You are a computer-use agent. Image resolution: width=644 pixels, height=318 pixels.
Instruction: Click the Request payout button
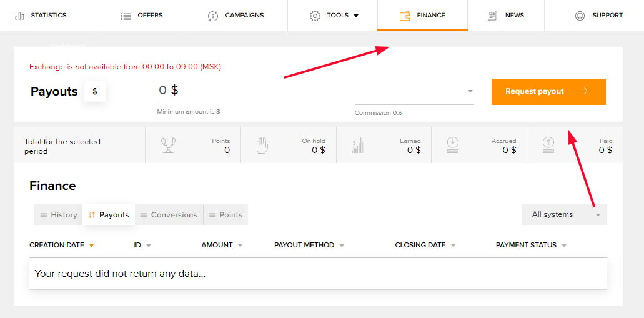[x=548, y=92]
